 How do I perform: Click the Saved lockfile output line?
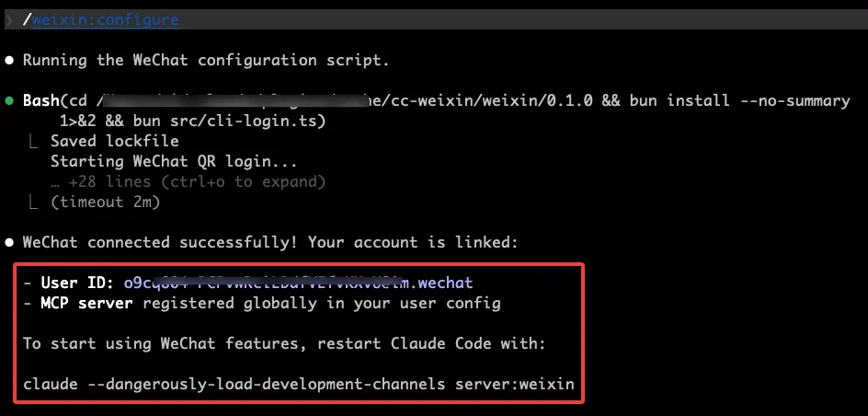point(115,141)
